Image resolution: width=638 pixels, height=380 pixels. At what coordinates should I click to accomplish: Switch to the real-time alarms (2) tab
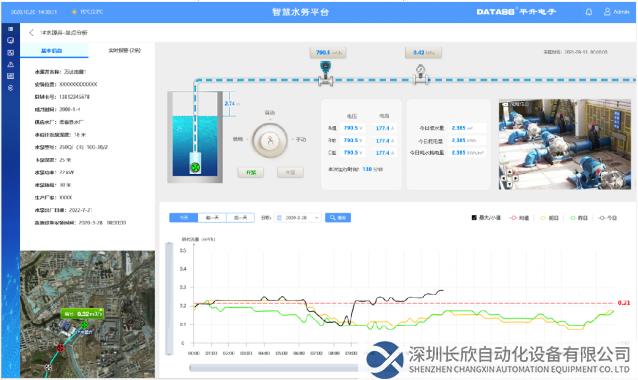[125, 50]
